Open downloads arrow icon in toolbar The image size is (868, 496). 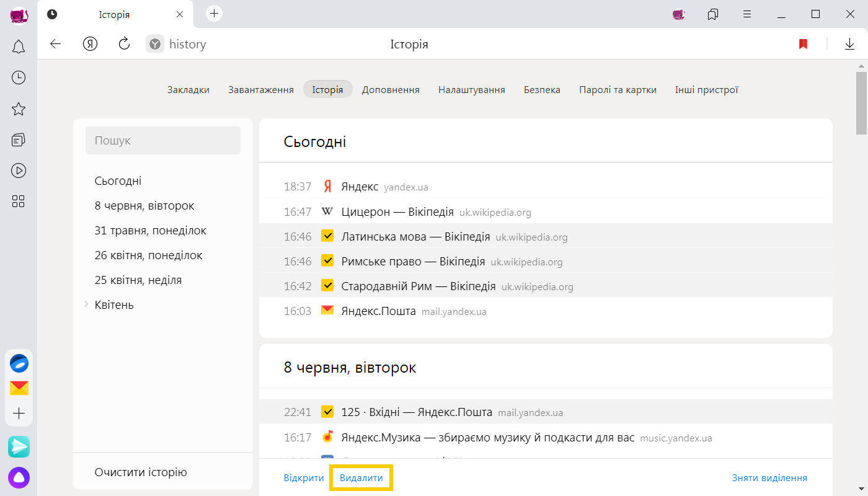click(849, 44)
